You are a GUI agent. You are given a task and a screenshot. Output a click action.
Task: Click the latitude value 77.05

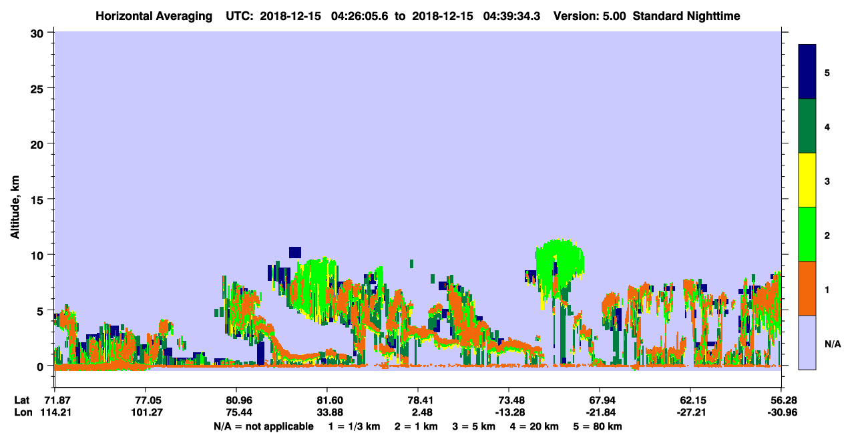point(146,400)
